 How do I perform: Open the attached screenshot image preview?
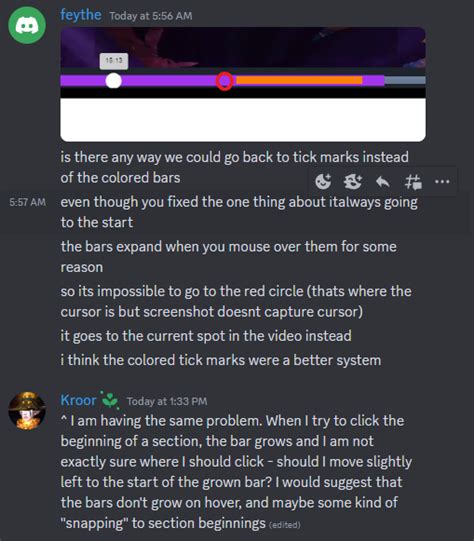[243, 84]
